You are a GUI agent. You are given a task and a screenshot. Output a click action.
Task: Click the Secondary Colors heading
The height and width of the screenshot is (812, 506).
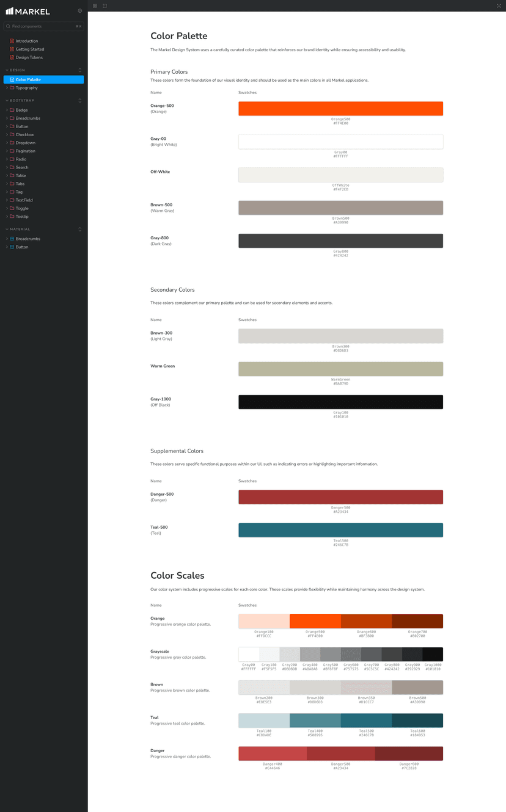tap(172, 290)
